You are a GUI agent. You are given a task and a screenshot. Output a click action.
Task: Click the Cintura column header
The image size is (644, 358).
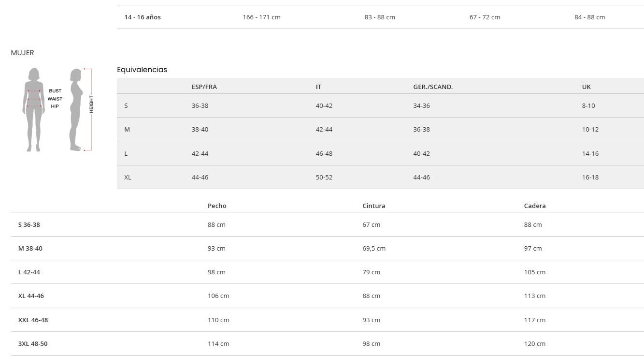coord(373,206)
